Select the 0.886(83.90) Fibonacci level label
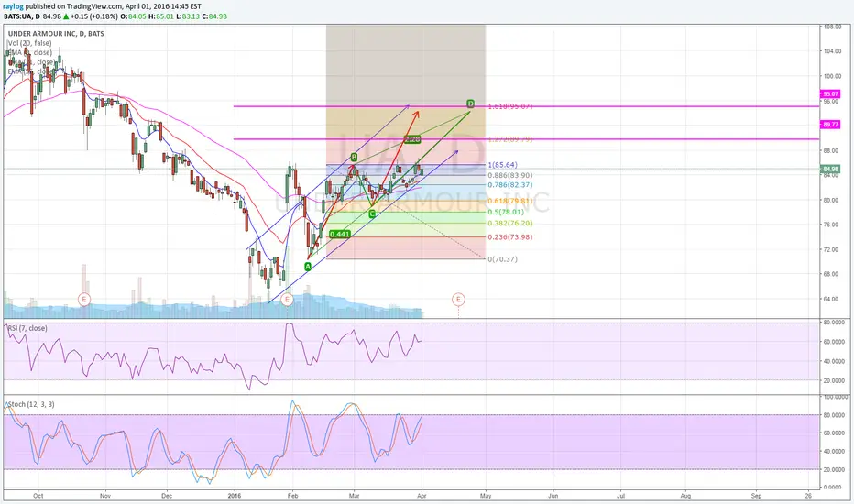Screen dimensions: 854x504 point(510,175)
